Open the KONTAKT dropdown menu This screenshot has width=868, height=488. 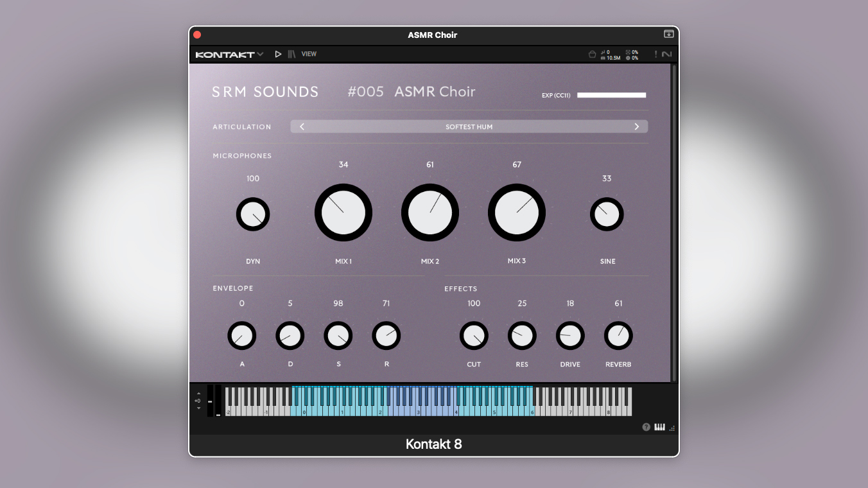click(x=230, y=54)
